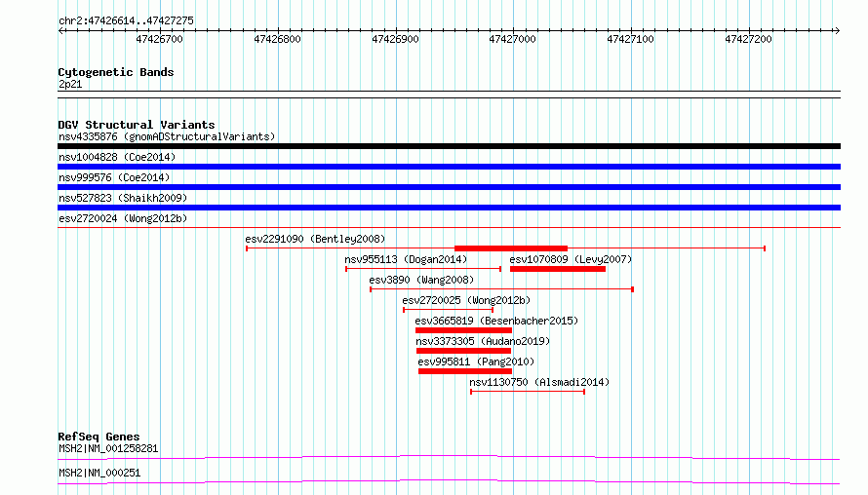The width and height of the screenshot is (868, 495).
Task: Select the black nsv4335876 variant bar
Action: [449, 146]
